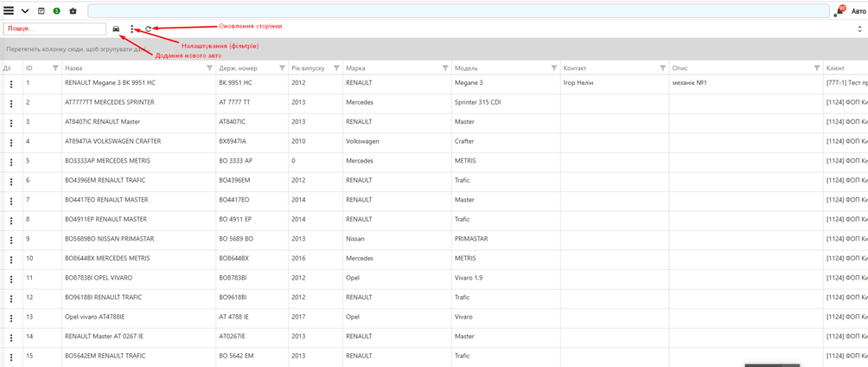
Task: Open the ID column filter
Action: click(x=55, y=68)
